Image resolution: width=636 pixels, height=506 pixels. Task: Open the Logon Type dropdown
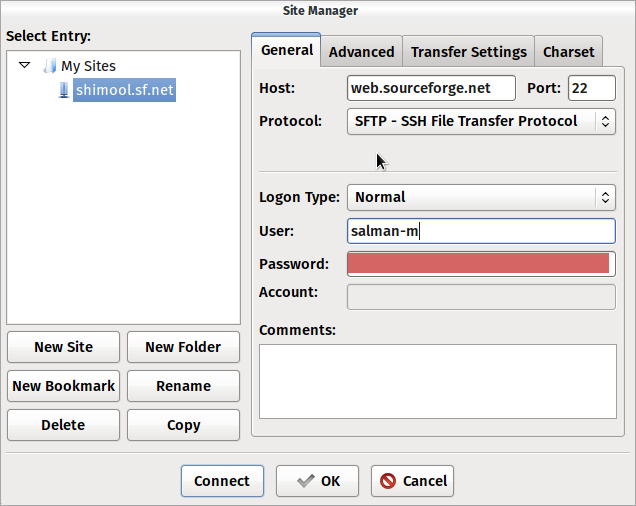coord(481,197)
